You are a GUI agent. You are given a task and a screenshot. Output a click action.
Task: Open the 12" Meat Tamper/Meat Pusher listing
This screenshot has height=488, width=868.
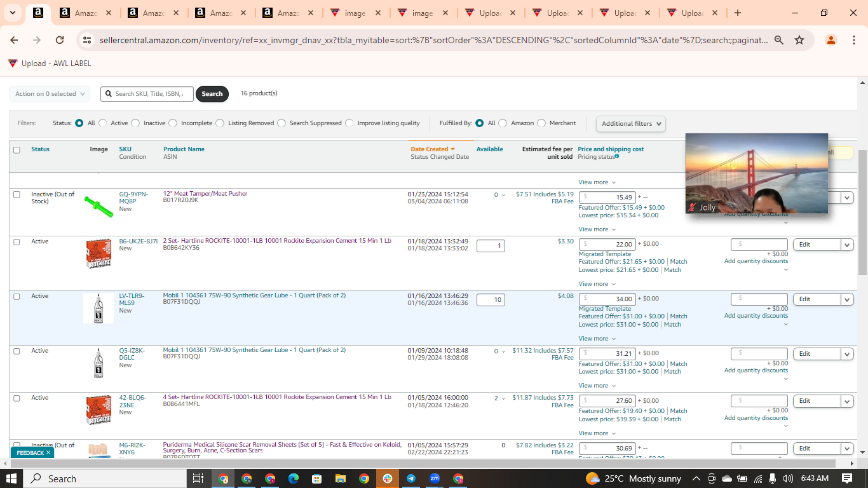(205, 194)
